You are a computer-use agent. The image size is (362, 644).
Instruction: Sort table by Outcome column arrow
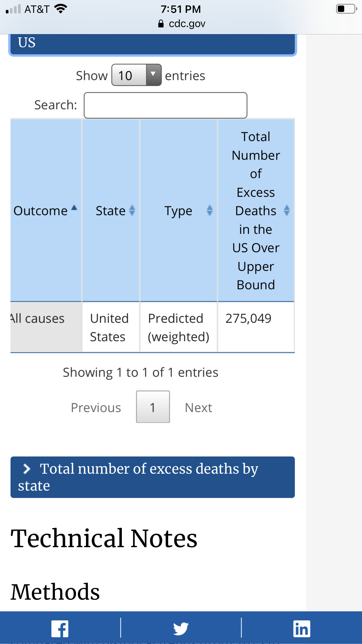pyautogui.click(x=74, y=208)
